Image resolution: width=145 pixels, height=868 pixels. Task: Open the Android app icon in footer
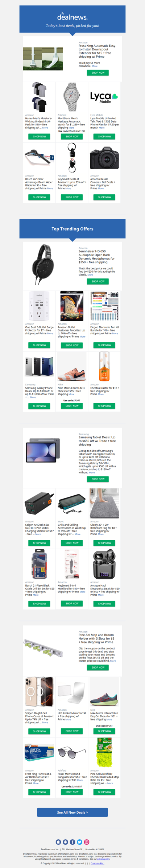click(65, 842)
